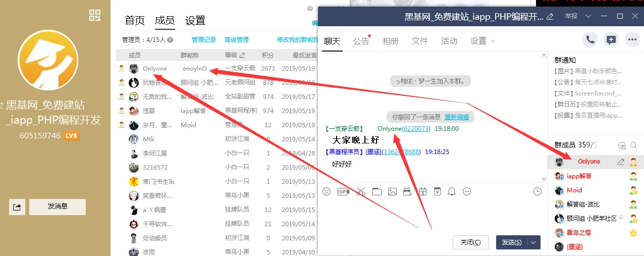The height and width of the screenshot is (256, 644).
Task: Click 解答组-波比 in group member sidebar
Action: tap(583, 204)
